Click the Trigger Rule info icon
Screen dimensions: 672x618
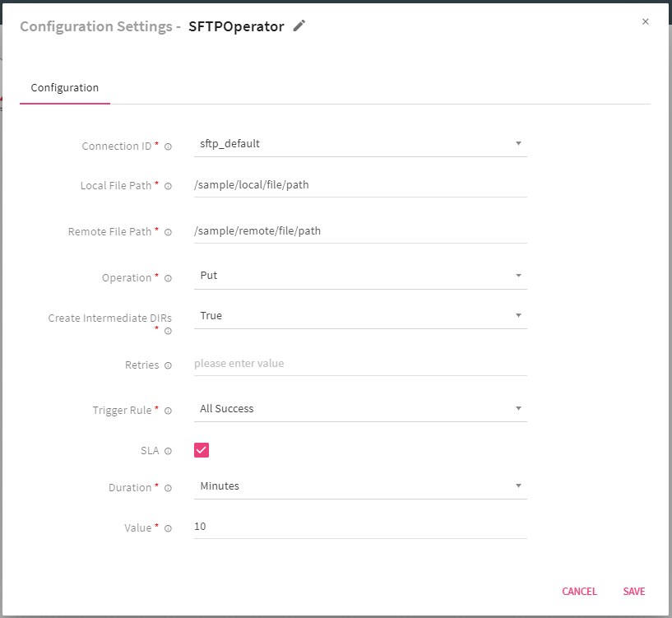168,411
